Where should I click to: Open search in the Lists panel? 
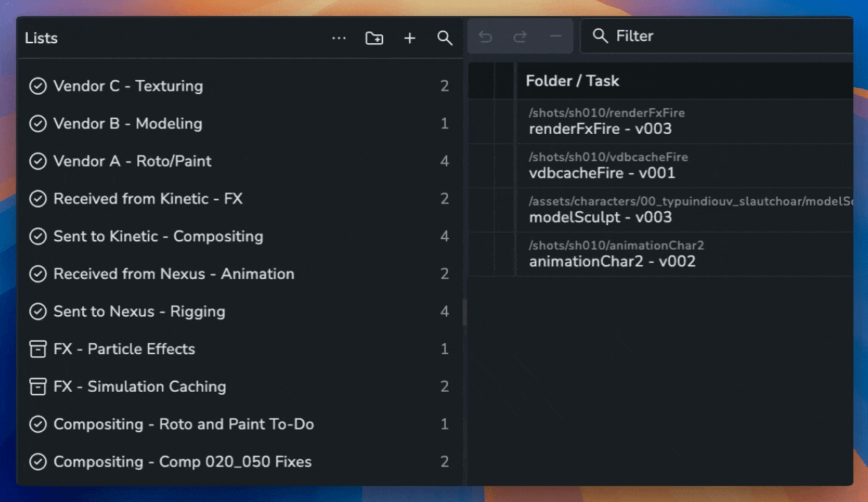point(445,38)
